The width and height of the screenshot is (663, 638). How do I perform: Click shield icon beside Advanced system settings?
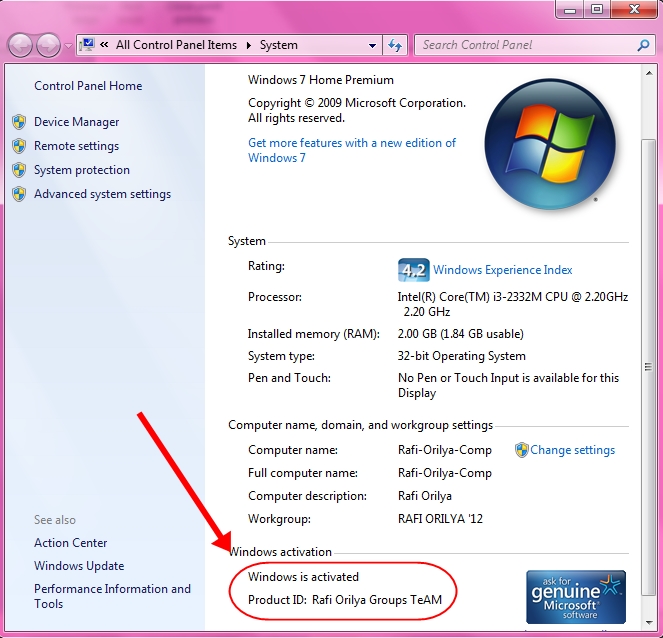(19, 194)
